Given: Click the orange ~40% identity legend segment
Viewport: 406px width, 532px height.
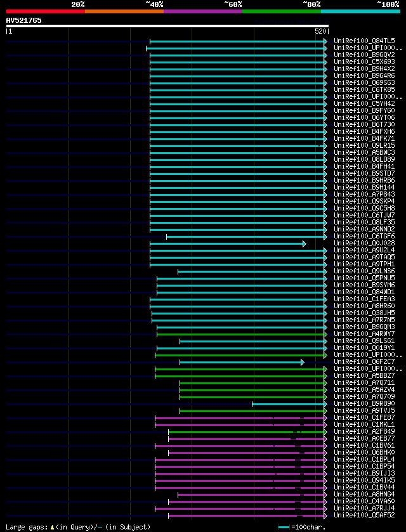Looking at the screenshot, I should (x=124, y=11).
